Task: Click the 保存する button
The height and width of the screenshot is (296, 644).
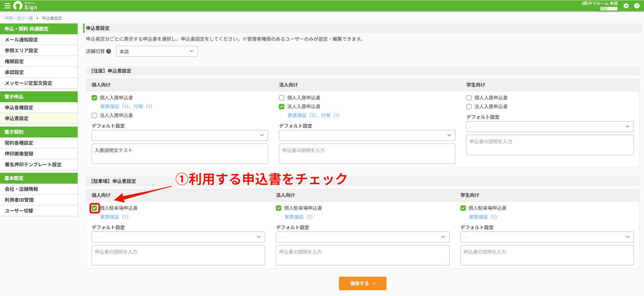Action: [x=362, y=283]
